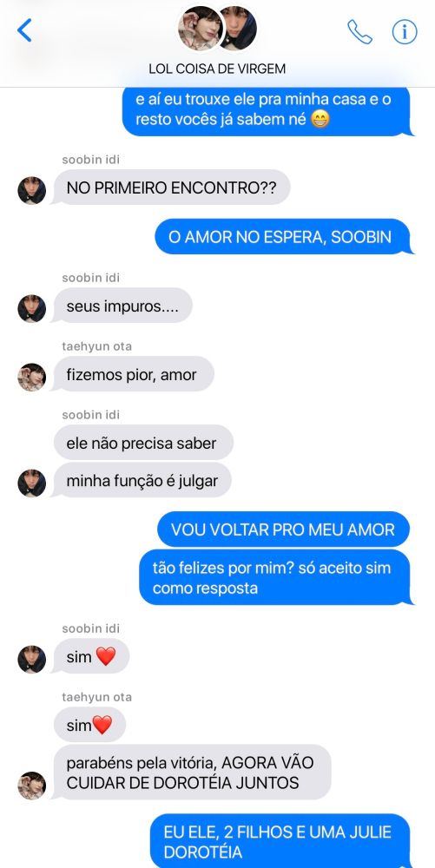Open group details via the info icon
Screen dimensions: 435x868
[405, 31]
